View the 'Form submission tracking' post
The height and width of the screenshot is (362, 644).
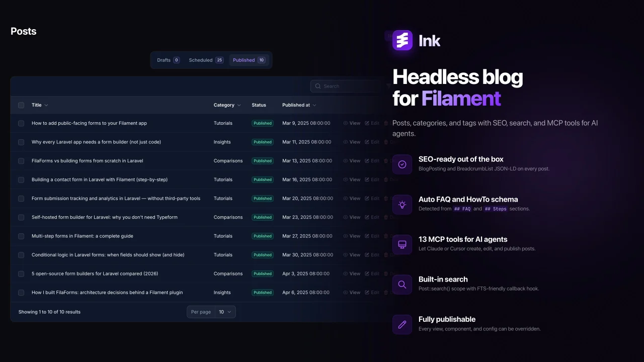click(x=352, y=199)
